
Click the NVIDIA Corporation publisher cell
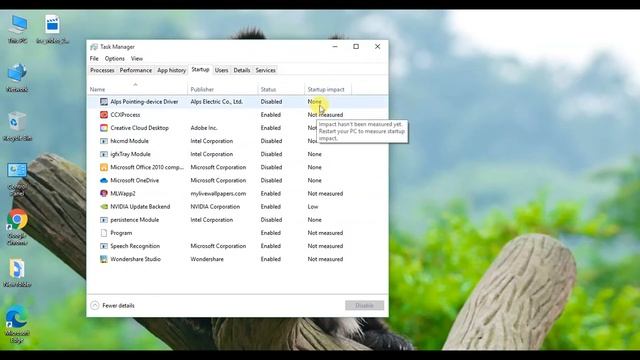[x=215, y=207]
